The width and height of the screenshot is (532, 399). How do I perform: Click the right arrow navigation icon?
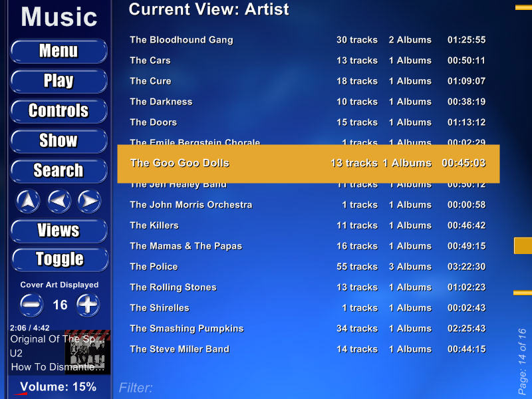(x=89, y=201)
